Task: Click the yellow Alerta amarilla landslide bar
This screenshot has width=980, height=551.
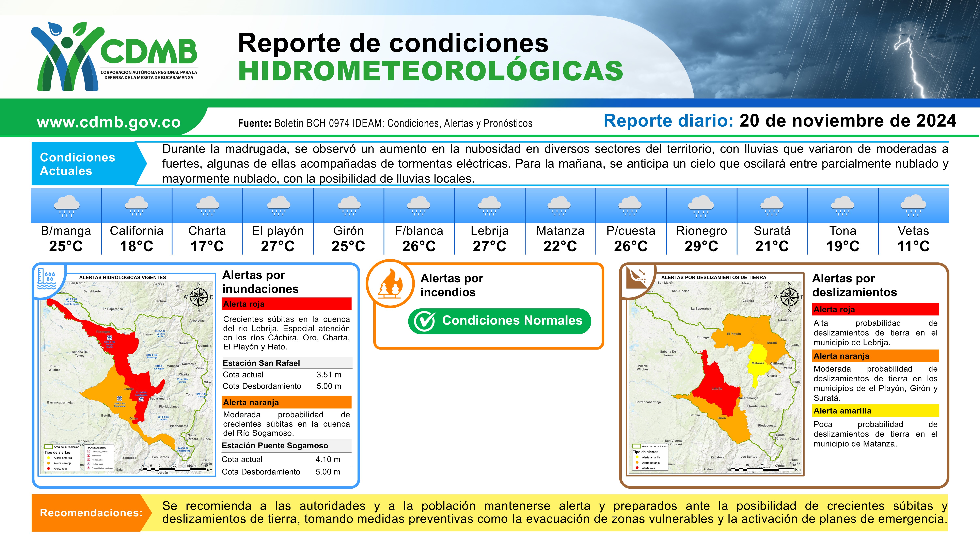Action: pyautogui.click(x=875, y=411)
